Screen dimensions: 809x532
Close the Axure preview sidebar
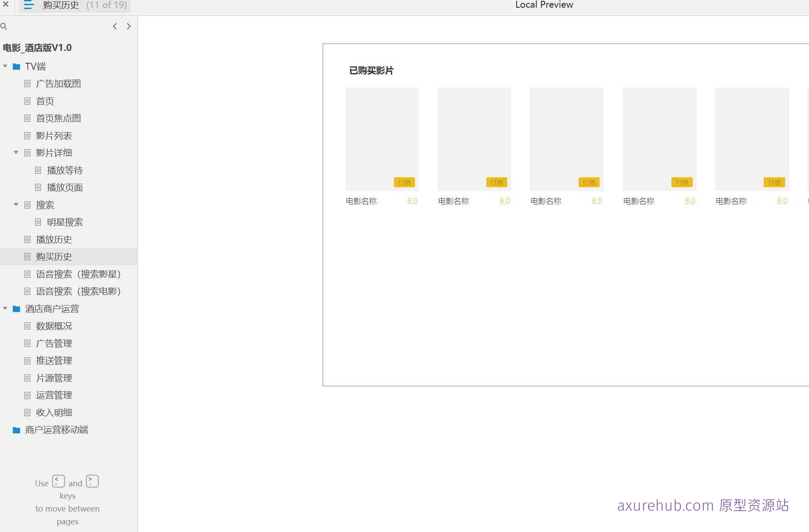click(x=6, y=4)
